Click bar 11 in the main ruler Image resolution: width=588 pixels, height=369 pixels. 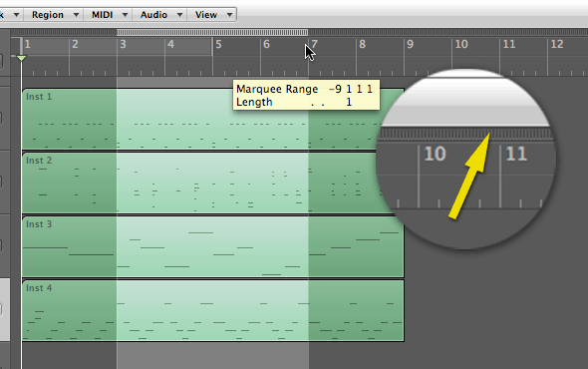pos(509,44)
